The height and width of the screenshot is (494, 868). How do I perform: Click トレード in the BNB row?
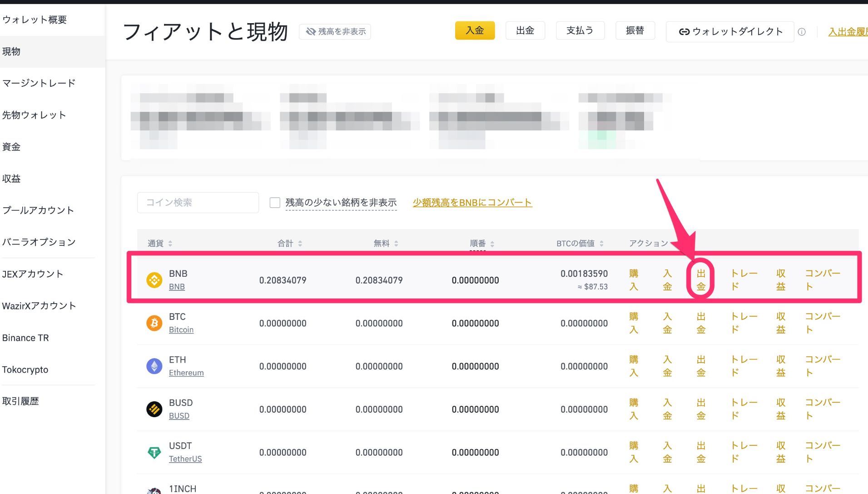point(744,280)
